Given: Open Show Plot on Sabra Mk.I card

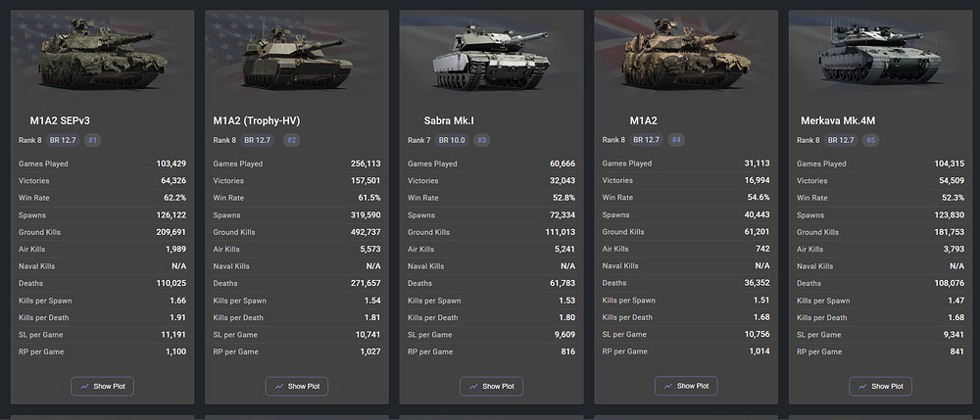Looking at the screenshot, I should click(x=491, y=387).
